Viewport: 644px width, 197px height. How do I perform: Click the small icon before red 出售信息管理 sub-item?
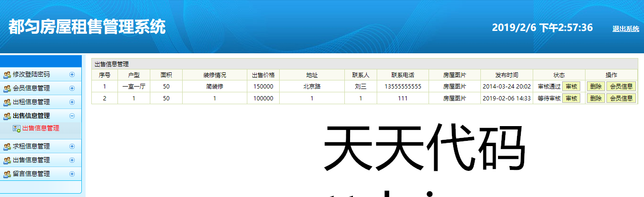click(17, 128)
